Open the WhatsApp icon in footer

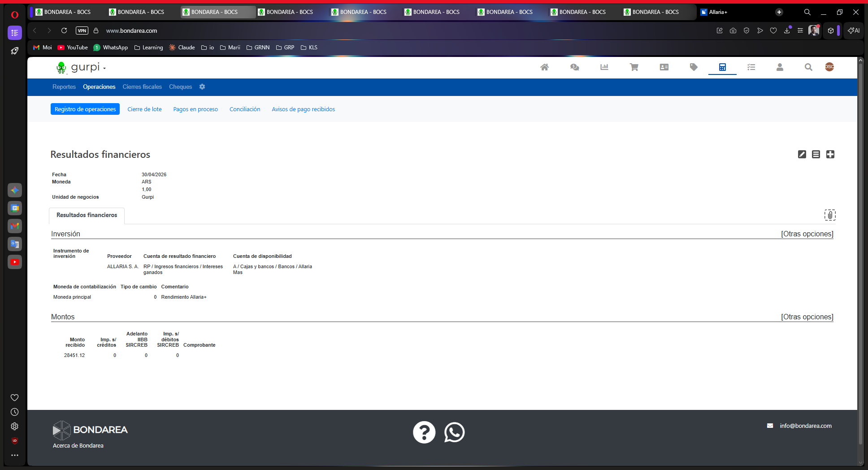(455, 432)
